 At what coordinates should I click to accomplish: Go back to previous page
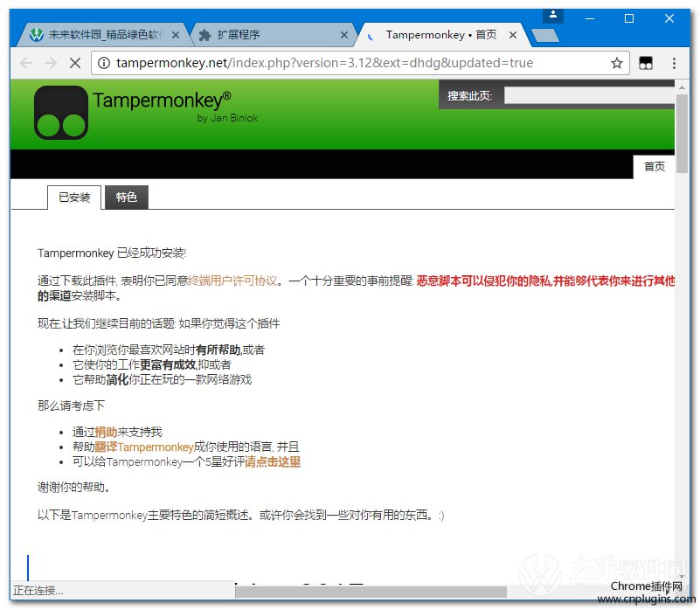[x=26, y=63]
